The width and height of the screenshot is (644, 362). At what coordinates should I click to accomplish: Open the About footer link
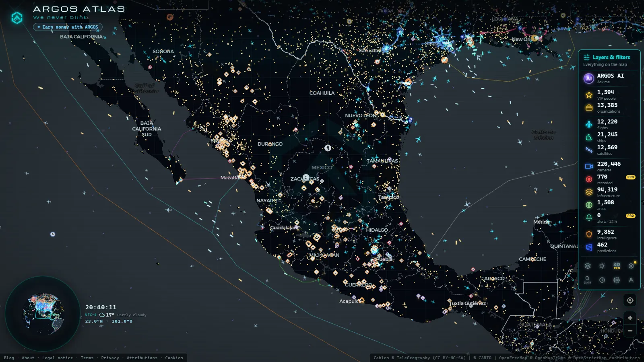(x=28, y=358)
